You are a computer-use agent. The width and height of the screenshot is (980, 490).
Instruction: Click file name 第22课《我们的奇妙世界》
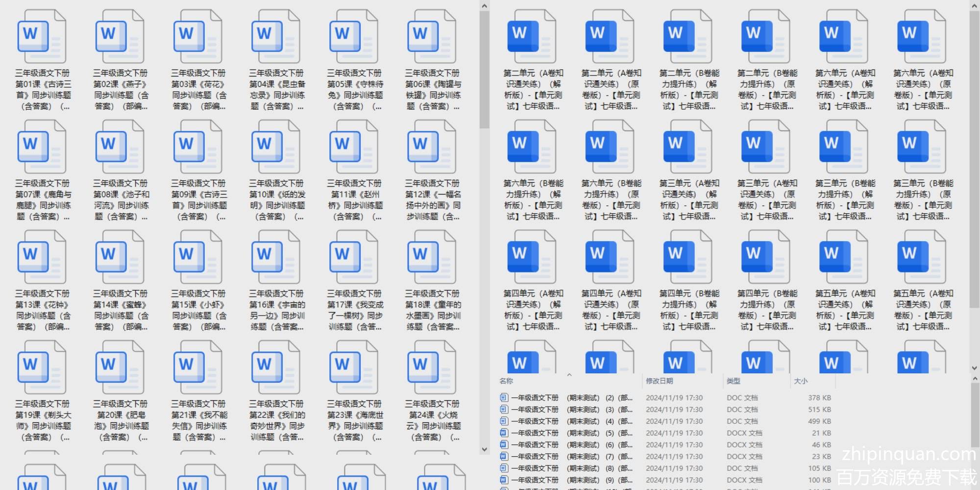[276, 420]
